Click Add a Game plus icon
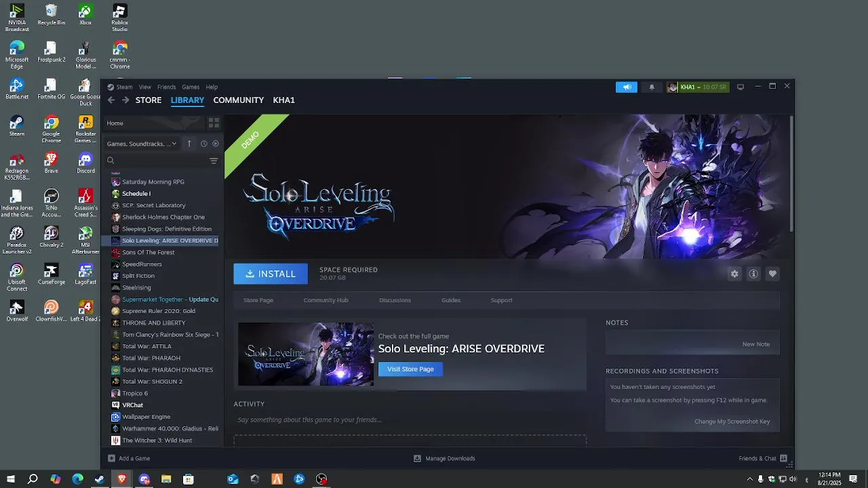This screenshot has height=488, width=868. click(x=111, y=458)
